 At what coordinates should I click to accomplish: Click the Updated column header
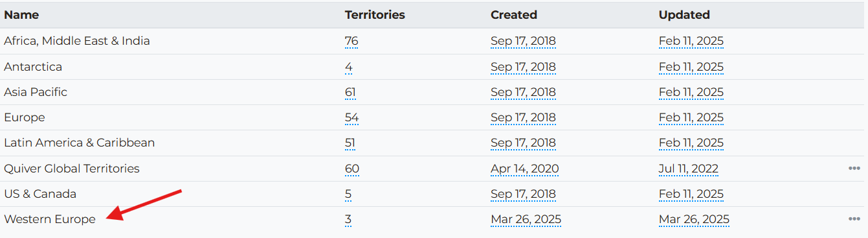[684, 15]
